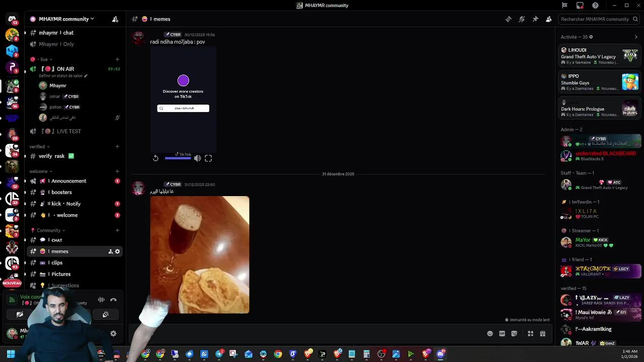Collapse the live category
Screen dimensions: 644x362
pyautogui.click(x=43, y=59)
